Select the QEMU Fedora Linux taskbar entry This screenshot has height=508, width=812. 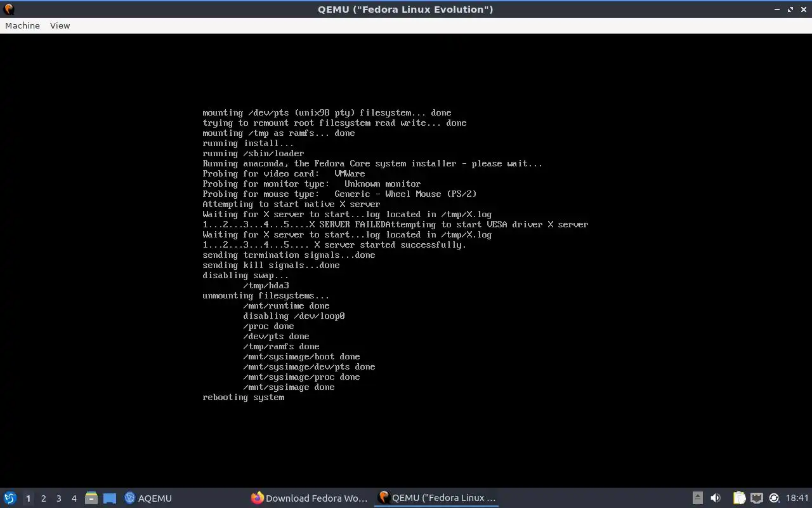point(436,498)
